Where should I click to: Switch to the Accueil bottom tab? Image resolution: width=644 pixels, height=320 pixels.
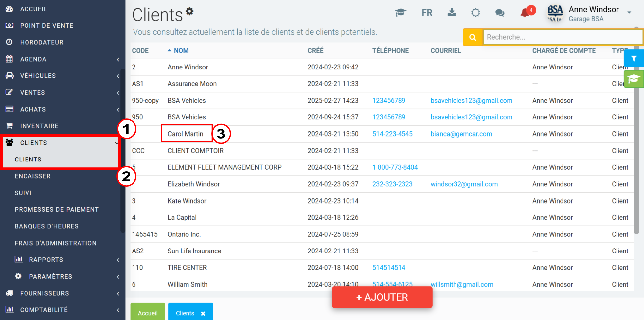tap(148, 312)
